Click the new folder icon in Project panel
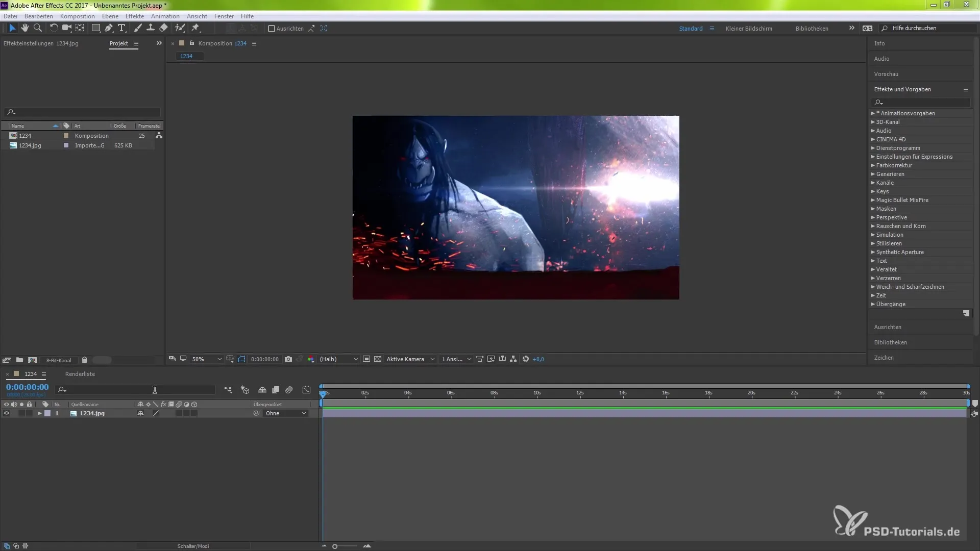This screenshot has width=980, height=551. [19, 360]
